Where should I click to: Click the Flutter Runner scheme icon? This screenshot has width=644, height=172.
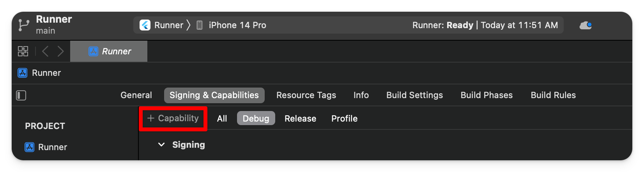tap(145, 25)
